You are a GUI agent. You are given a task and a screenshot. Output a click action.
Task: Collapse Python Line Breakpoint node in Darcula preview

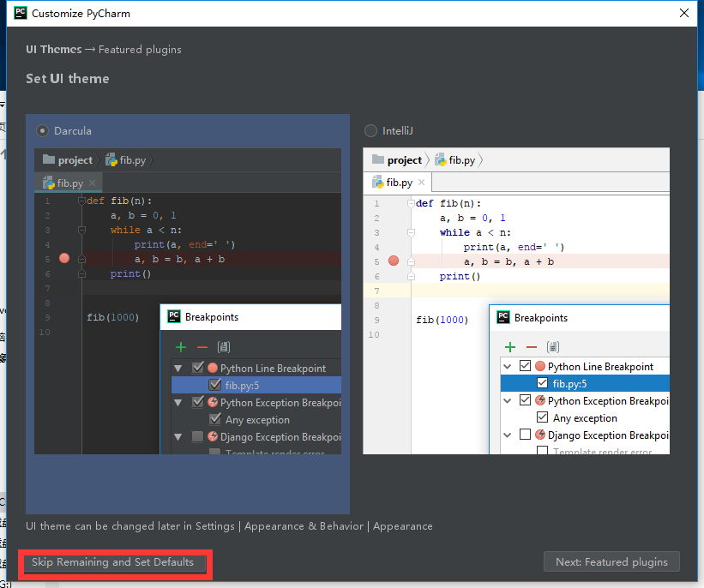(178, 368)
